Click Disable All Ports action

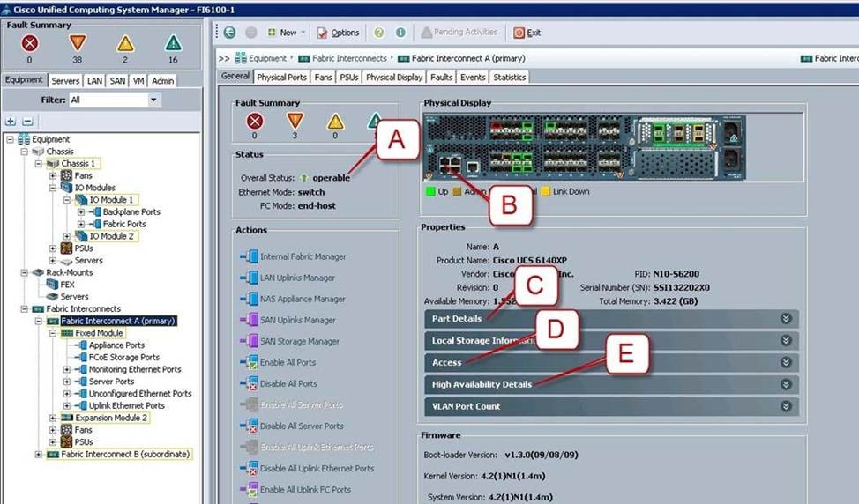coord(290,383)
